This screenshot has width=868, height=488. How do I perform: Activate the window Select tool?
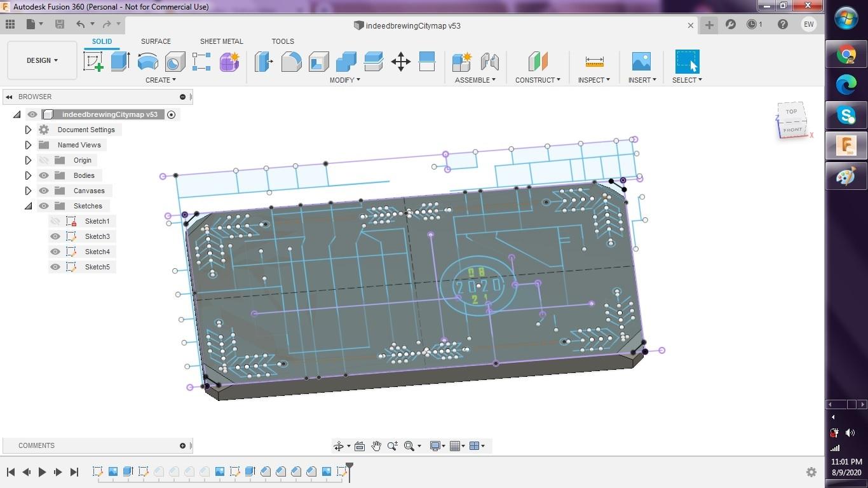687,62
